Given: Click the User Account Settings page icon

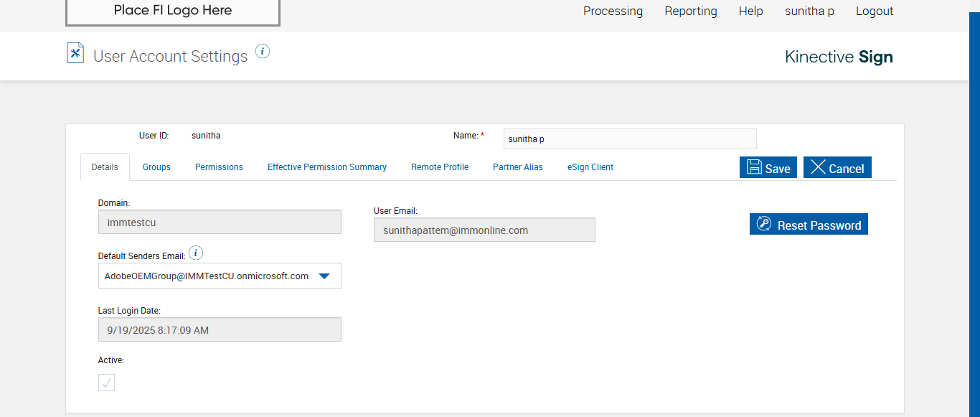Looking at the screenshot, I should 75,53.
